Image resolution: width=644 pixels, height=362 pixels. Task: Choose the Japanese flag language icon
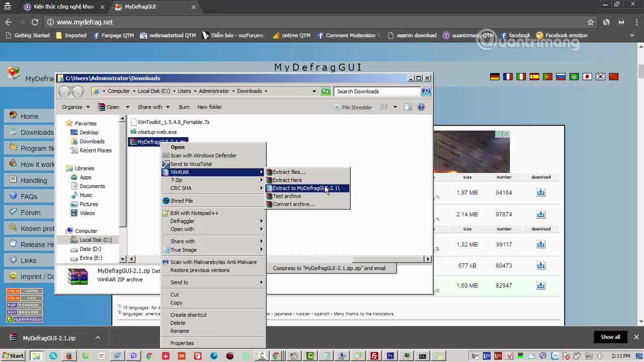[587, 76]
